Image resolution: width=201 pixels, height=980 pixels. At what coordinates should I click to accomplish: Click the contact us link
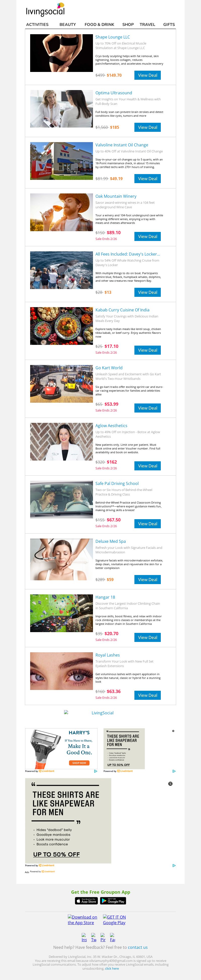[137, 947]
